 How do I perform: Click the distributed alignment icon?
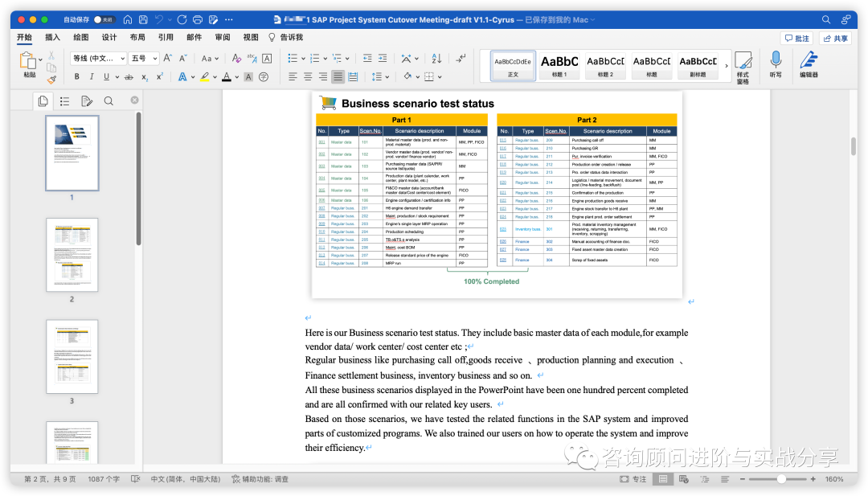(x=353, y=77)
